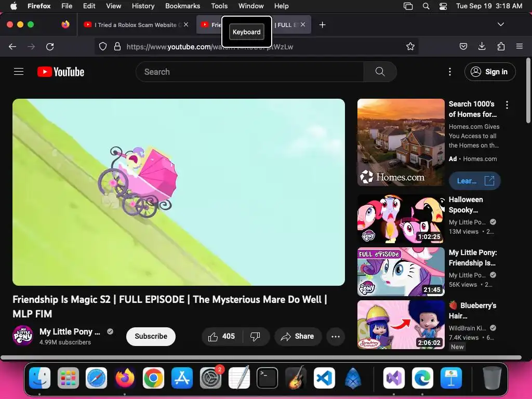Viewport: 532px width, 399px height.
Task: Open a new browser tab
Action: [322, 25]
